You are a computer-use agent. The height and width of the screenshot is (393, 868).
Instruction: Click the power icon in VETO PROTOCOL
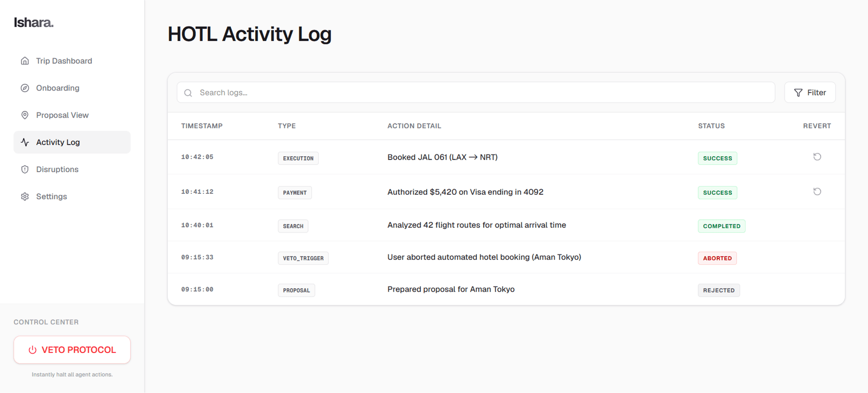(x=32, y=350)
